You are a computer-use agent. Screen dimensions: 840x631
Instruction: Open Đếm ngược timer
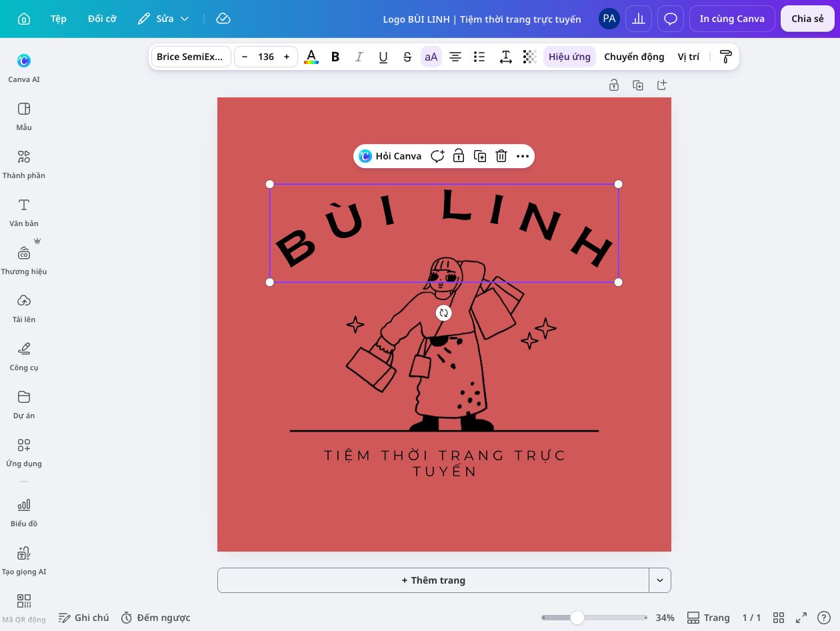point(156,618)
